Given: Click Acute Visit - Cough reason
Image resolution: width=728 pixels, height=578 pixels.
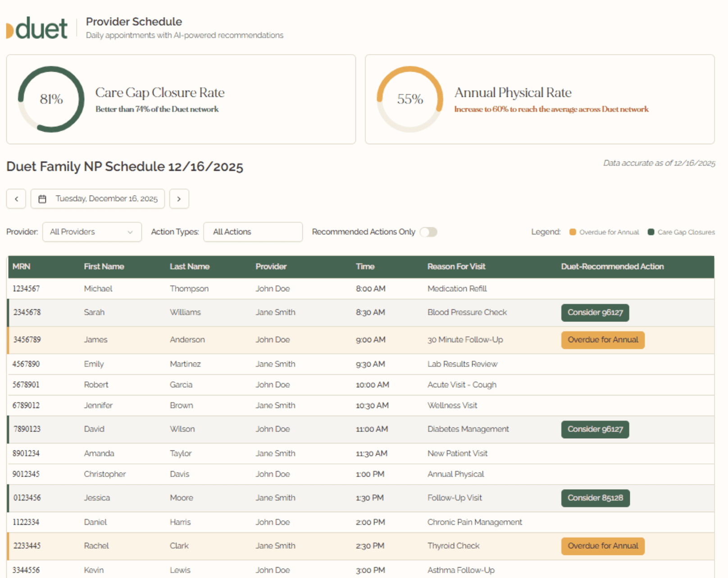Looking at the screenshot, I should (462, 385).
